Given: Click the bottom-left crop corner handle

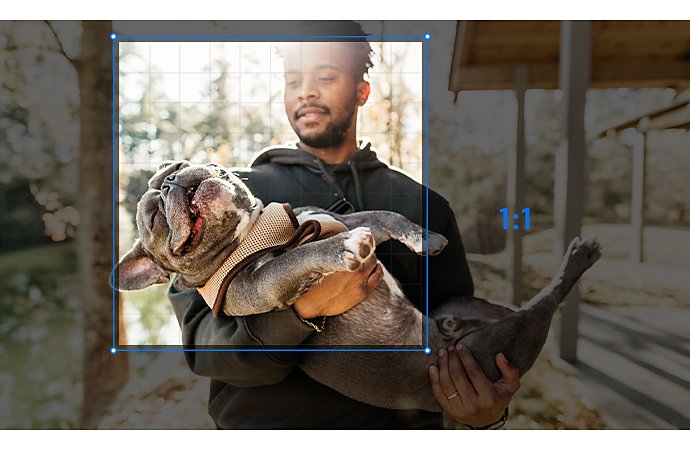Looking at the screenshot, I should (114, 351).
